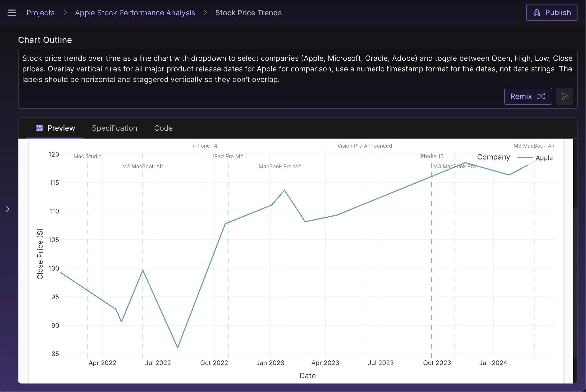Click the Apple legend line swatch
This screenshot has height=392, width=586.
[x=525, y=158]
